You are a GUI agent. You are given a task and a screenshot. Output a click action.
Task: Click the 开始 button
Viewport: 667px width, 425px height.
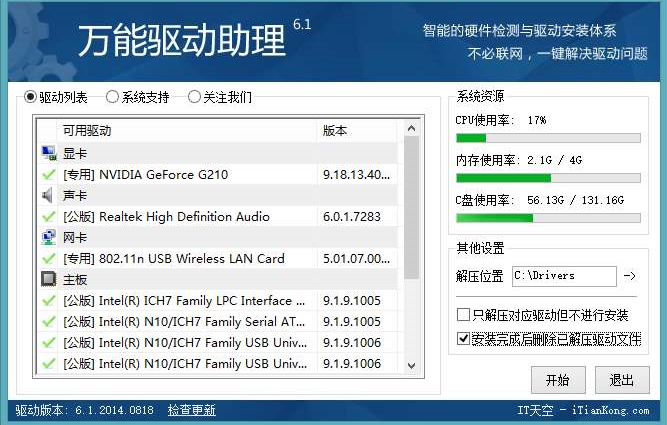click(x=558, y=379)
